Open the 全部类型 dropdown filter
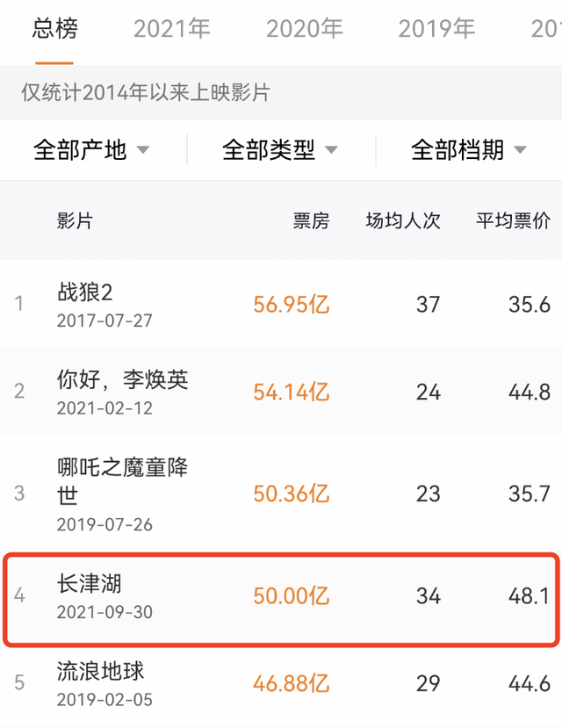 pos(272,149)
